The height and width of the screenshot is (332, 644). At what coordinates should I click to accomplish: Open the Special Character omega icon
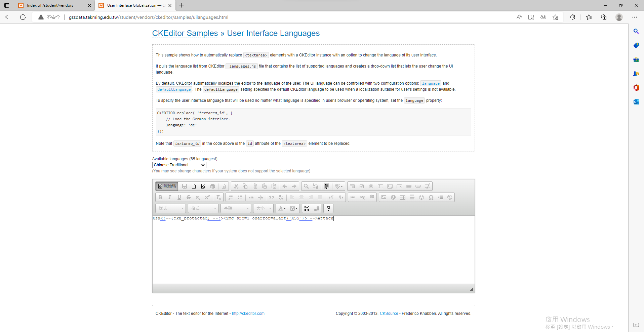tap(431, 197)
